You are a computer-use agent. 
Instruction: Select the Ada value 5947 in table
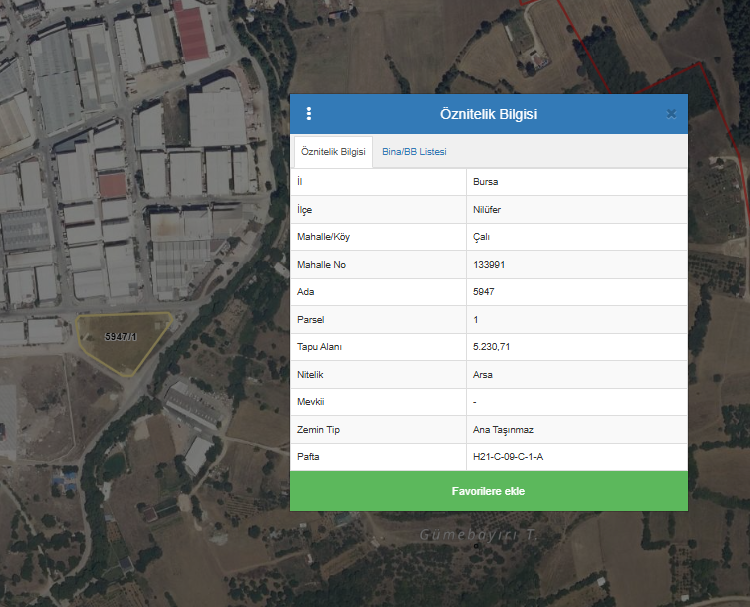(484, 292)
